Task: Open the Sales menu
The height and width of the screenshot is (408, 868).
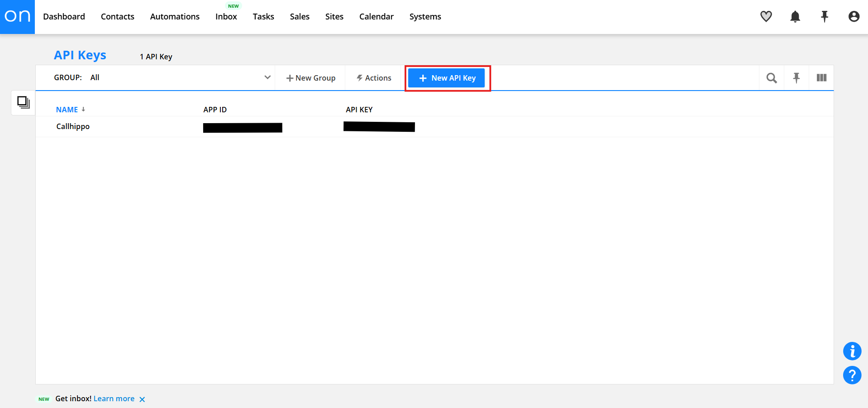Action: point(300,17)
